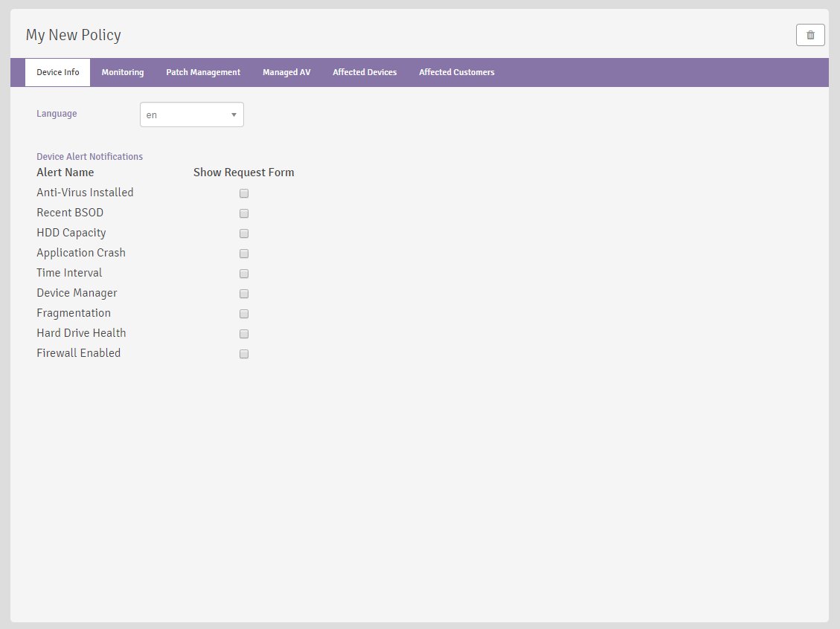
Task: Click the Alert Name column header
Action: click(x=65, y=172)
